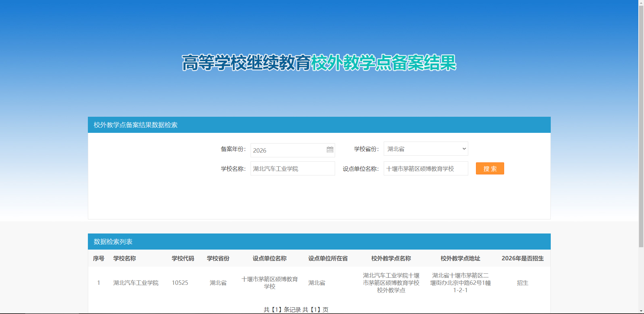This screenshot has width=644, height=314.
Task: Click the 设点单位名称 column header
Action: [270, 258]
